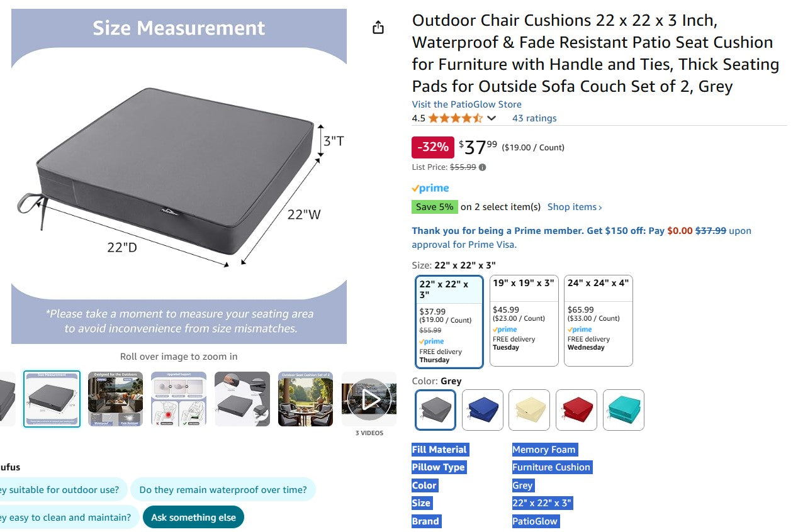798x532 pixels.
Task: Choose the blue cushion color swatch
Action: 483,410
